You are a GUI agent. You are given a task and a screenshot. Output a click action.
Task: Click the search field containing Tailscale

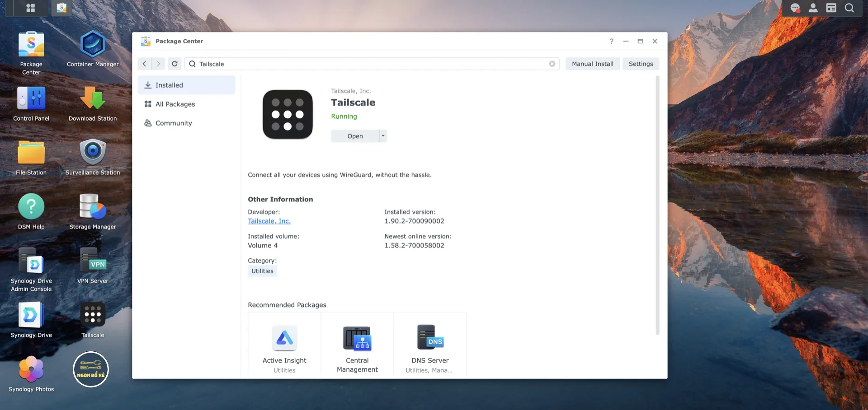371,64
